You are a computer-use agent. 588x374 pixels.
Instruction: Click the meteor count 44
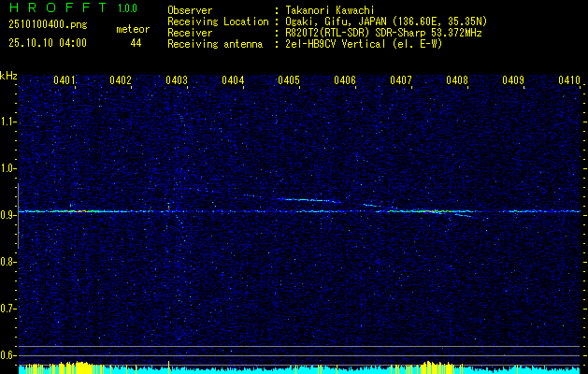(136, 43)
